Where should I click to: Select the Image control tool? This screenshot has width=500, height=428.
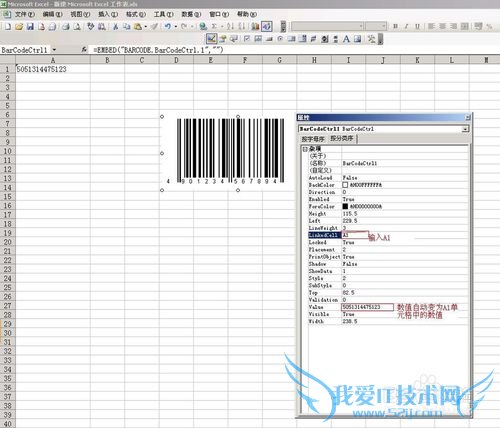[357, 39]
